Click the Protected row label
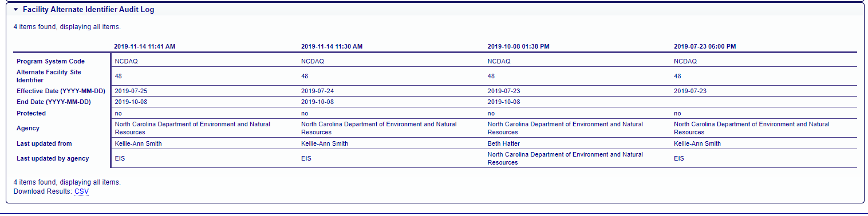868x216 pixels. click(x=31, y=113)
